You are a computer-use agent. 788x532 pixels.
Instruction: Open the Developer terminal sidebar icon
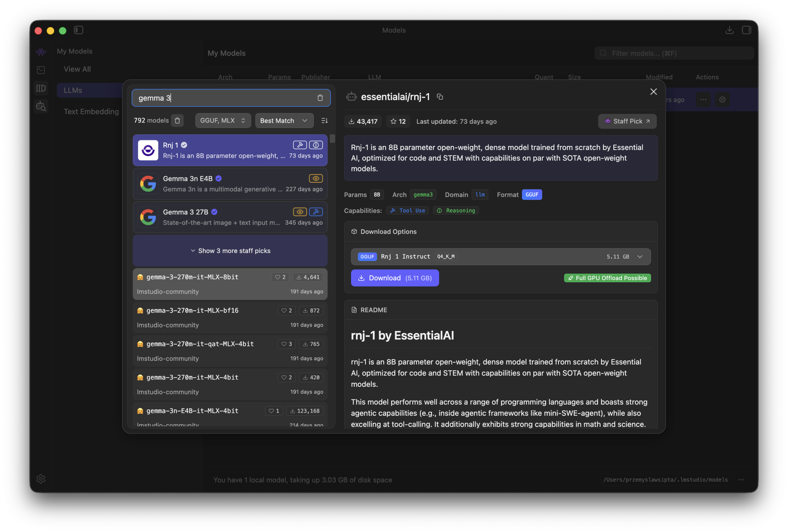(41, 70)
